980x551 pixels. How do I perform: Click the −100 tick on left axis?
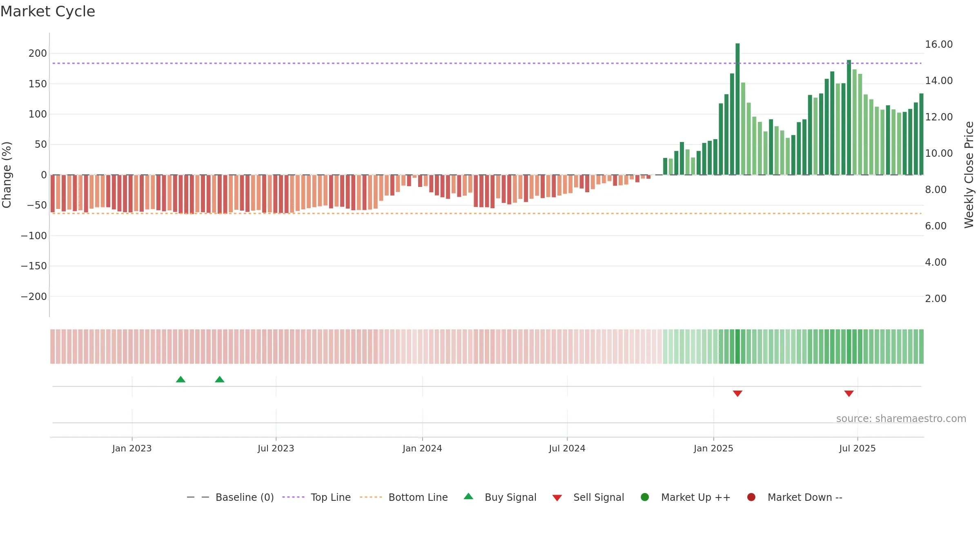(34, 236)
